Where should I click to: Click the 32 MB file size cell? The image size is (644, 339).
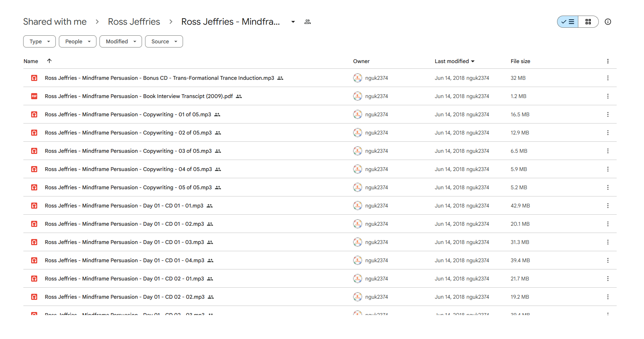[518, 78]
